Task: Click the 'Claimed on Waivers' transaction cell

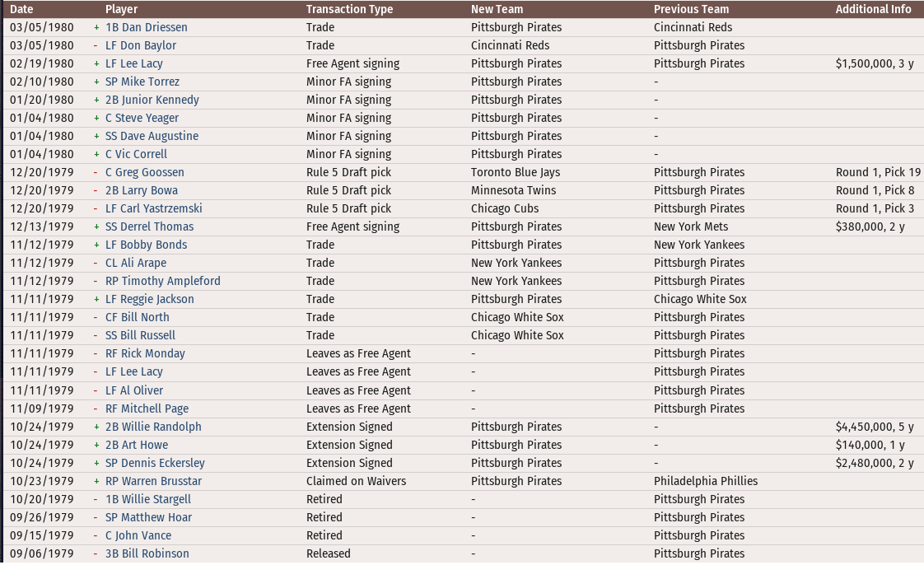Action: (356, 481)
